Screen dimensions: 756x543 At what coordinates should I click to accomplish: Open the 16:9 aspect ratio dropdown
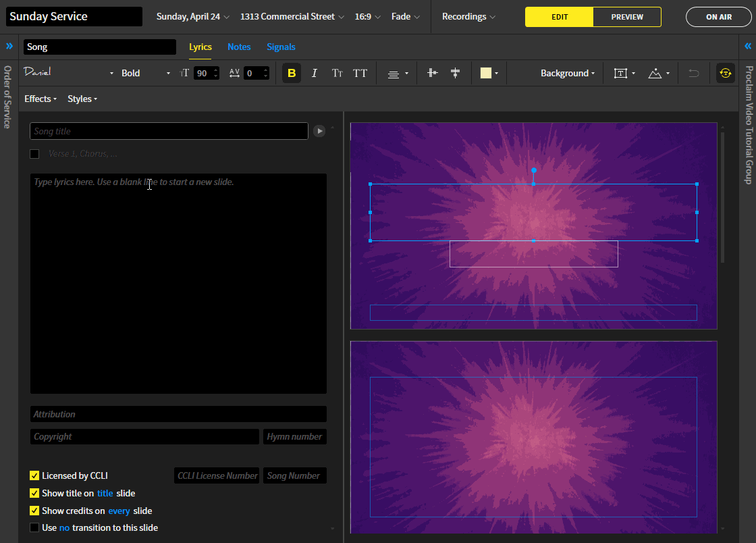tap(368, 16)
